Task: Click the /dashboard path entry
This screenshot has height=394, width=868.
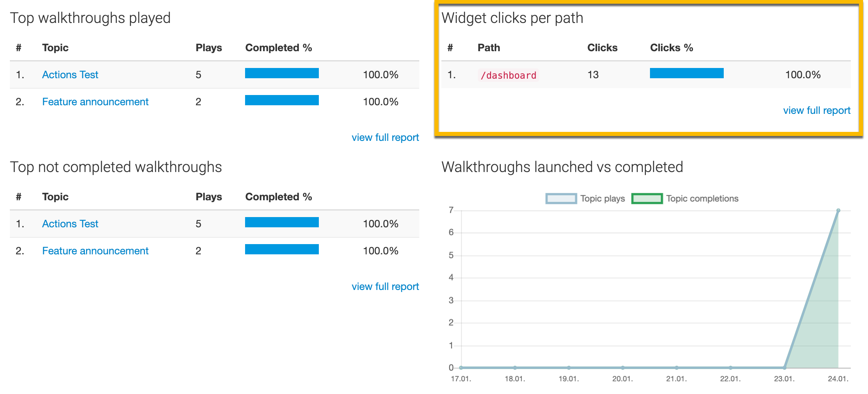Action: 508,75
